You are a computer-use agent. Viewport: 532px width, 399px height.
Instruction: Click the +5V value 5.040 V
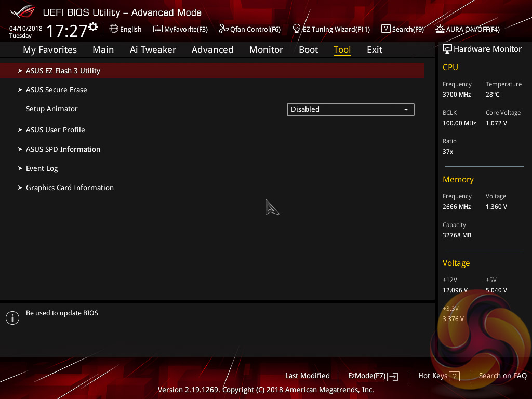point(496,290)
